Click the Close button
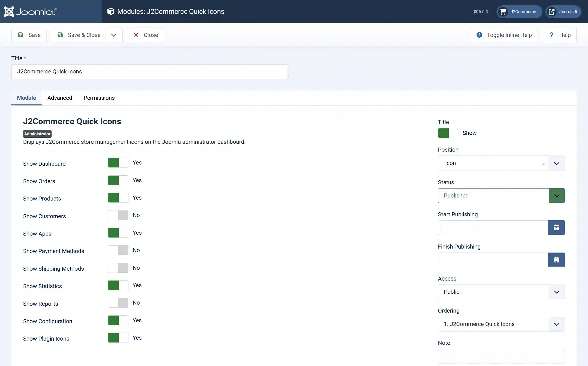This screenshot has width=588, height=366. click(145, 35)
